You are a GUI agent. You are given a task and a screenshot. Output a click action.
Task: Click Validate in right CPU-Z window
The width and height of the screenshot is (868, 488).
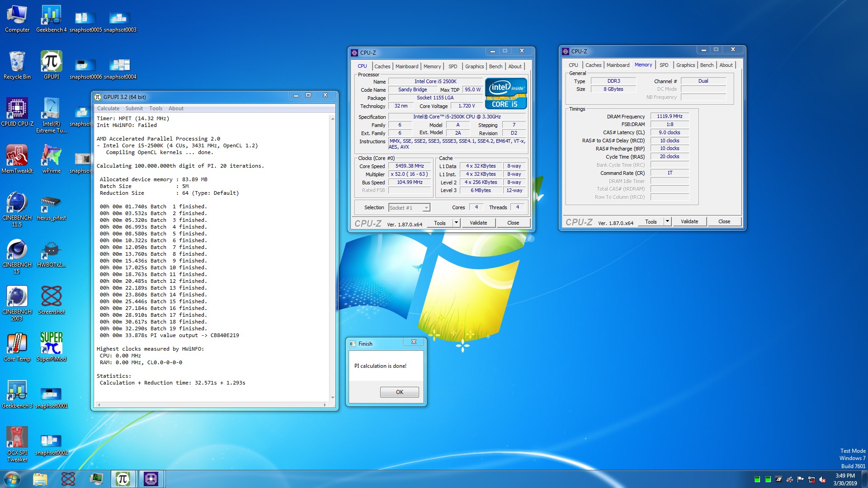(689, 221)
